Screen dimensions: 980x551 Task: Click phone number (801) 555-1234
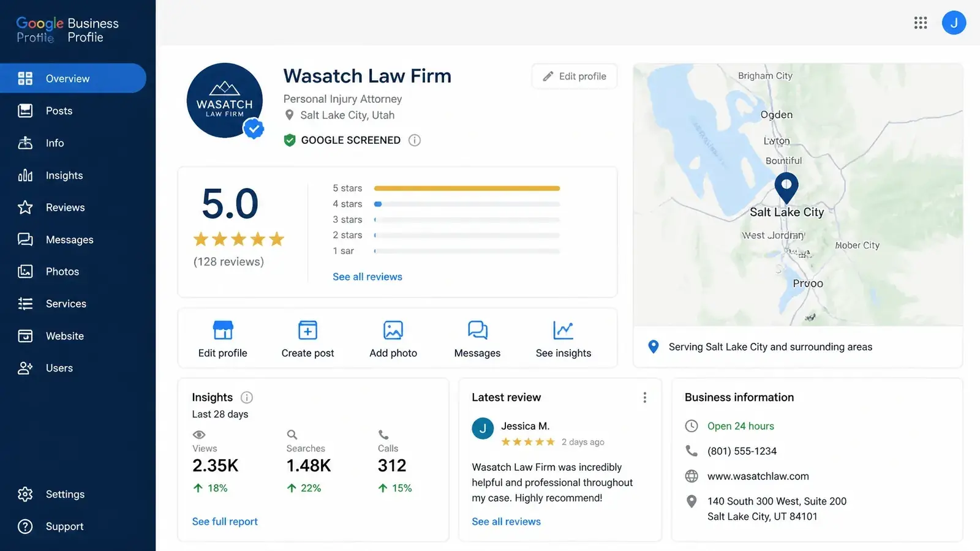pos(742,451)
